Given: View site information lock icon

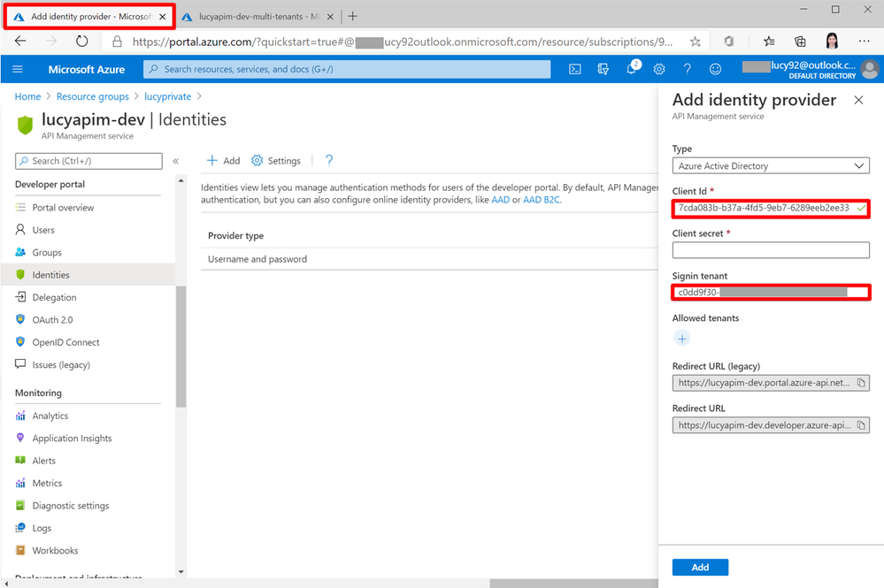Looking at the screenshot, I should [x=117, y=42].
